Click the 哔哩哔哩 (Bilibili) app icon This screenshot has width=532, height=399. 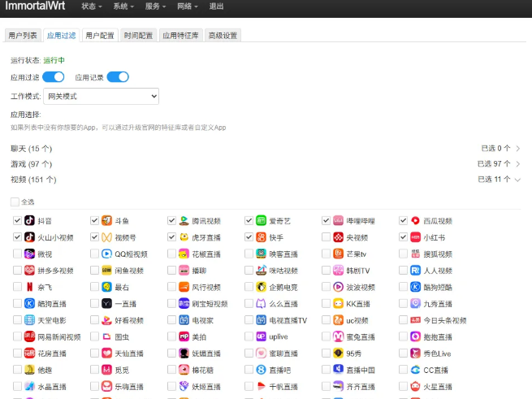coord(338,221)
